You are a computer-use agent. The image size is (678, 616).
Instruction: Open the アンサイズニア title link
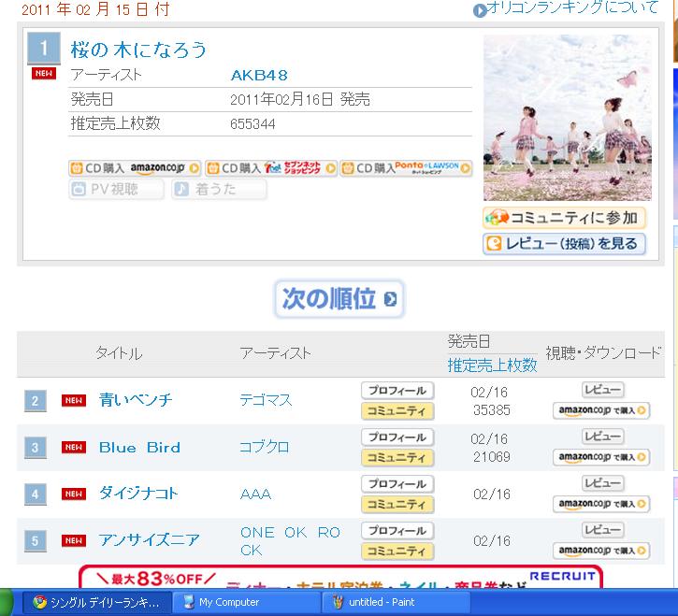point(150,540)
